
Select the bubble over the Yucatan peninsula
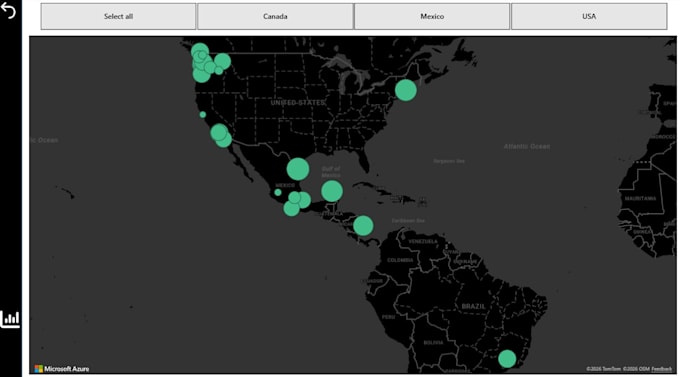point(332,191)
